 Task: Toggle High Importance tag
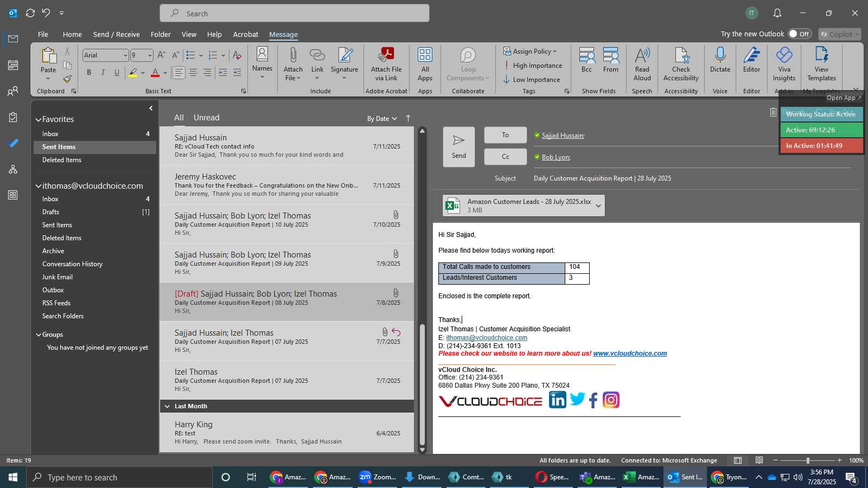click(x=533, y=66)
